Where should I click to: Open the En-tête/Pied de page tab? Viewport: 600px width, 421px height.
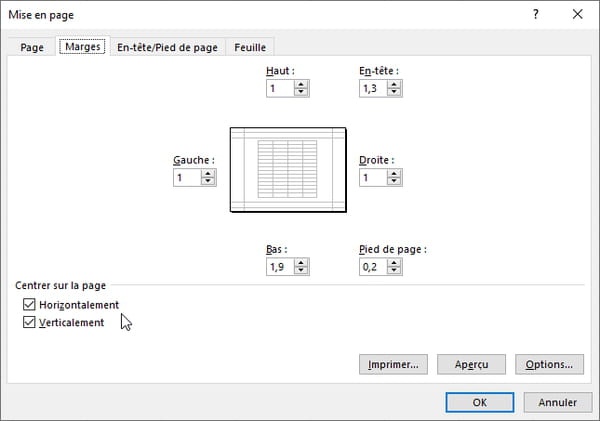(167, 47)
